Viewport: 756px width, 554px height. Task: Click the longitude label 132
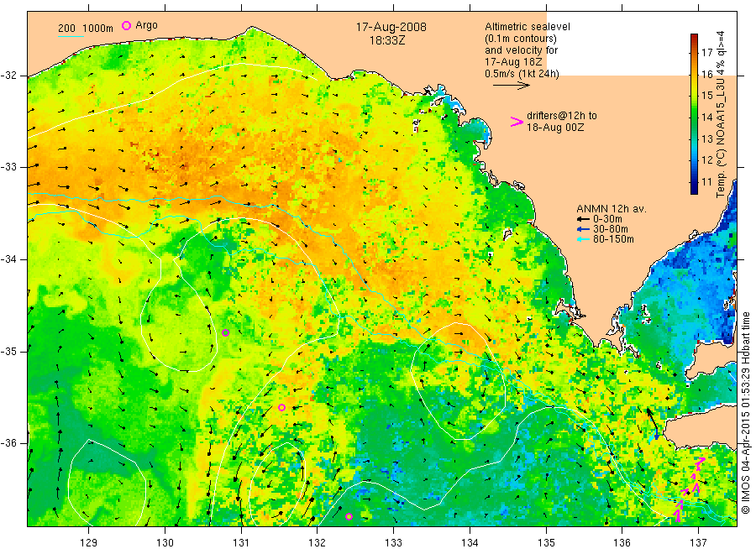pyautogui.click(x=318, y=543)
